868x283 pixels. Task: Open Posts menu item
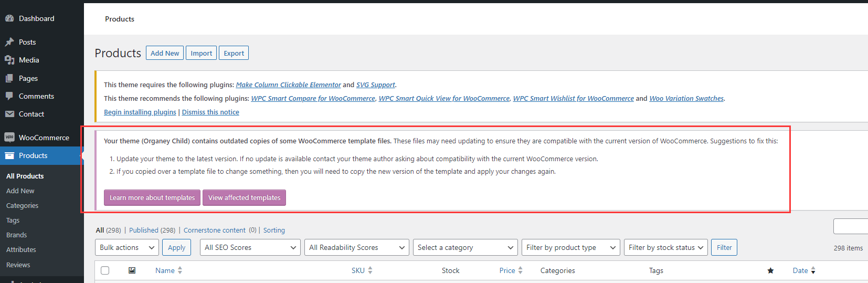point(42,42)
